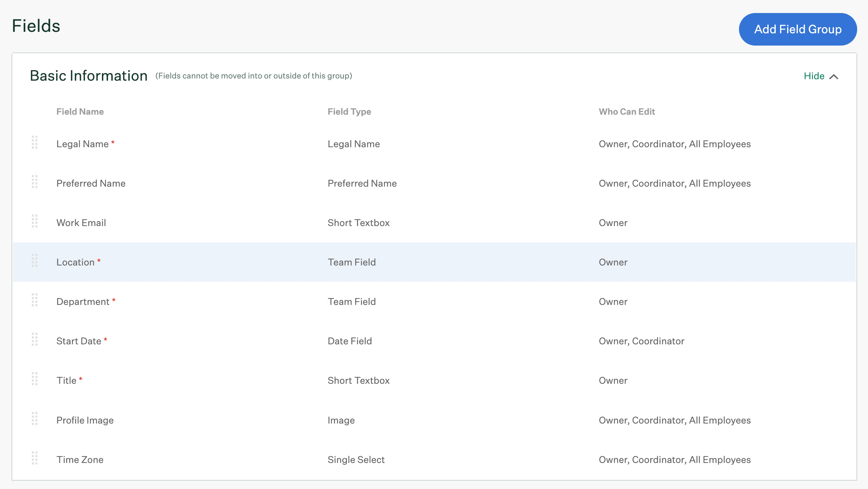Open the Preferred Name field
868x489 pixels.
pyautogui.click(x=91, y=183)
